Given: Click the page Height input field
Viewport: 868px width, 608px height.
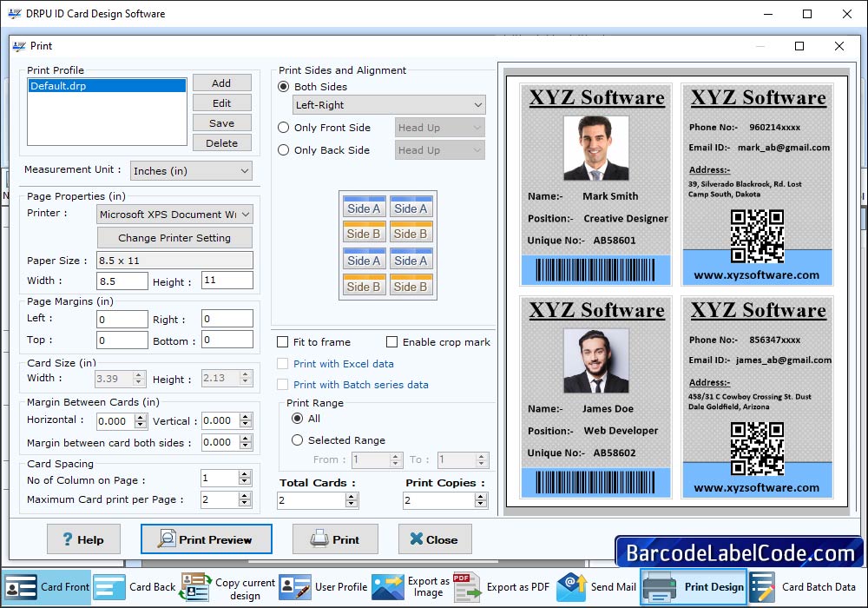Looking at the screenshot, I should pyautogui.click(x=227, y=281).
